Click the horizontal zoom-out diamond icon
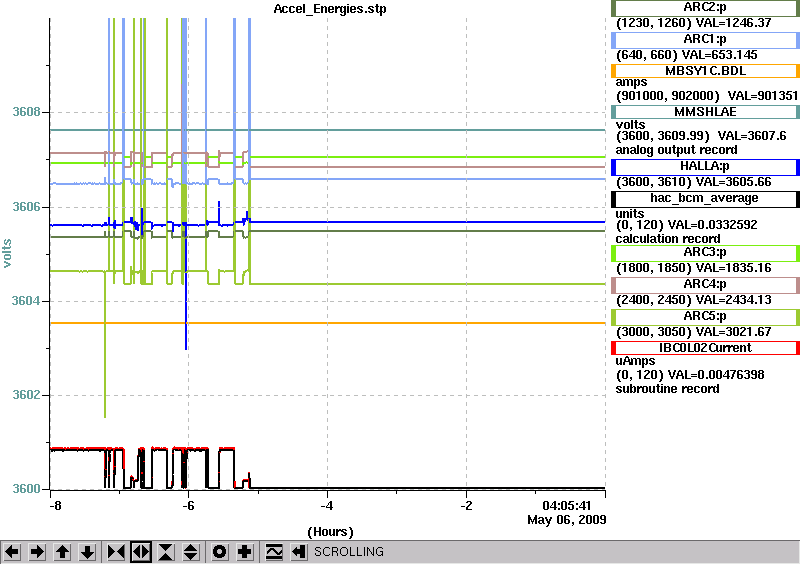The width and height of the screenshot is (800, 564). [141, 552]
